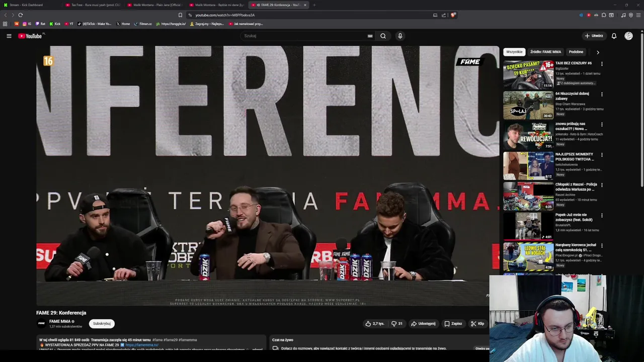The height and width of the screenshot is (362, 644).
Task: Open the Filman.cc bookmark
Action: pyautogui.click(x=143, y=24)
